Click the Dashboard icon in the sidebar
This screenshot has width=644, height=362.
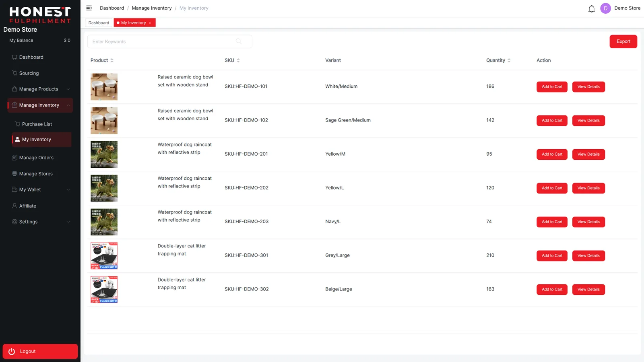(14, 57)
